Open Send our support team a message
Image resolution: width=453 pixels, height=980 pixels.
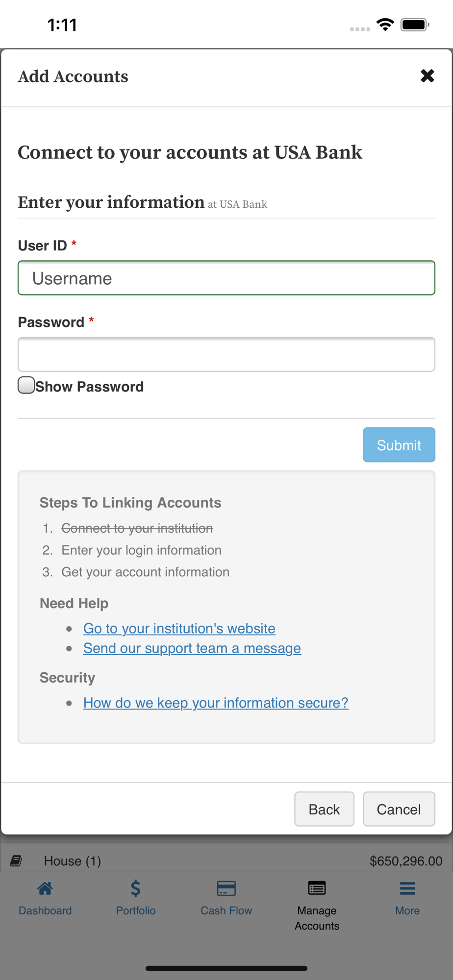(192, 648)
